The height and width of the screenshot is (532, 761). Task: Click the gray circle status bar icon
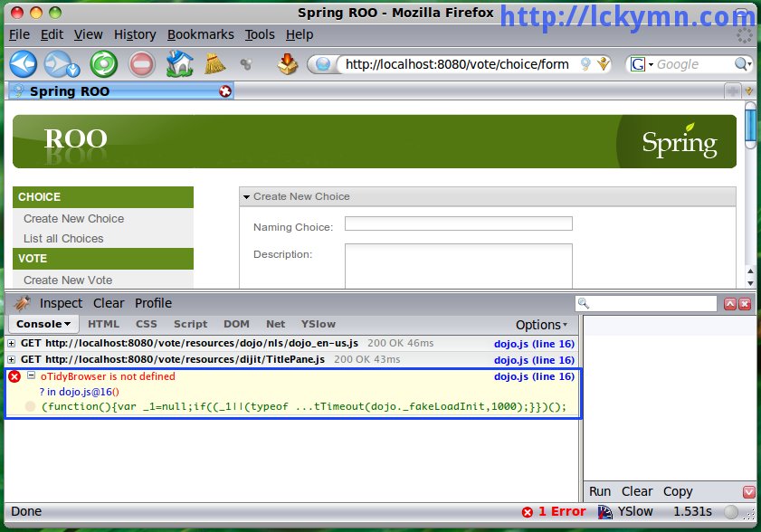point(731,512)
